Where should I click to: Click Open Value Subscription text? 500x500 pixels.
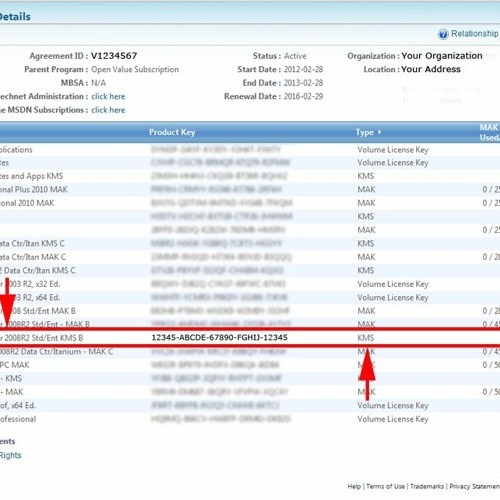[x=135, y=69]
